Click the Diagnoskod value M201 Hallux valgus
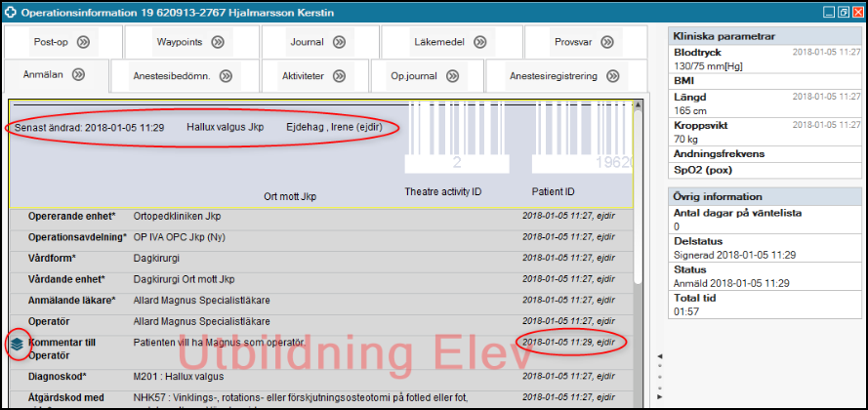The image size is (868, 410). [x=182, y=376]
